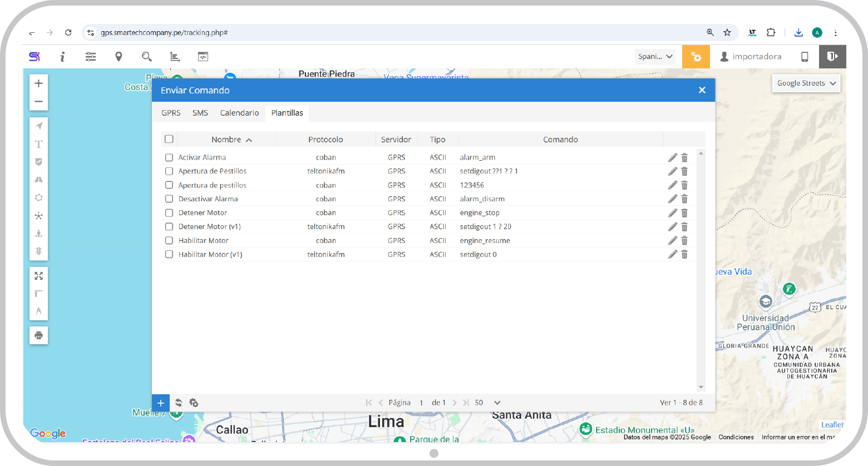The width and height of the screenshot is (868, 466).
Task: Expand the language dropdown showing Spani...
Action: coord(655,57)
